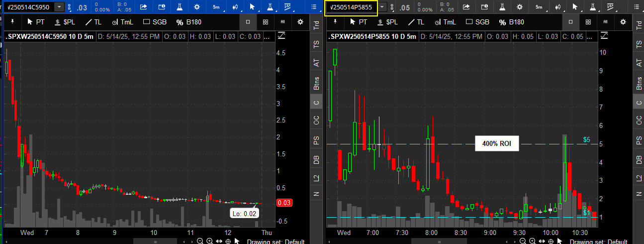Screen dimensions: 644x244
Task: Expand chart style candlestick dropdown on left chart
Action: [235, 7]
